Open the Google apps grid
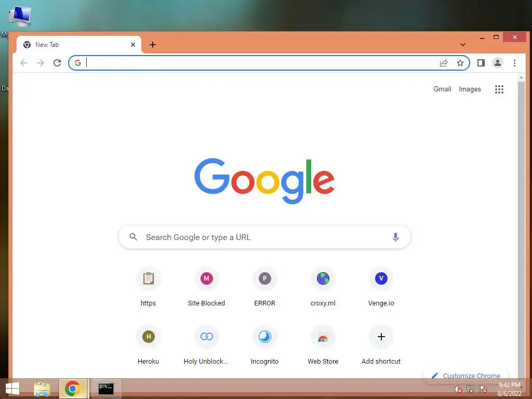 click(499, 89)
